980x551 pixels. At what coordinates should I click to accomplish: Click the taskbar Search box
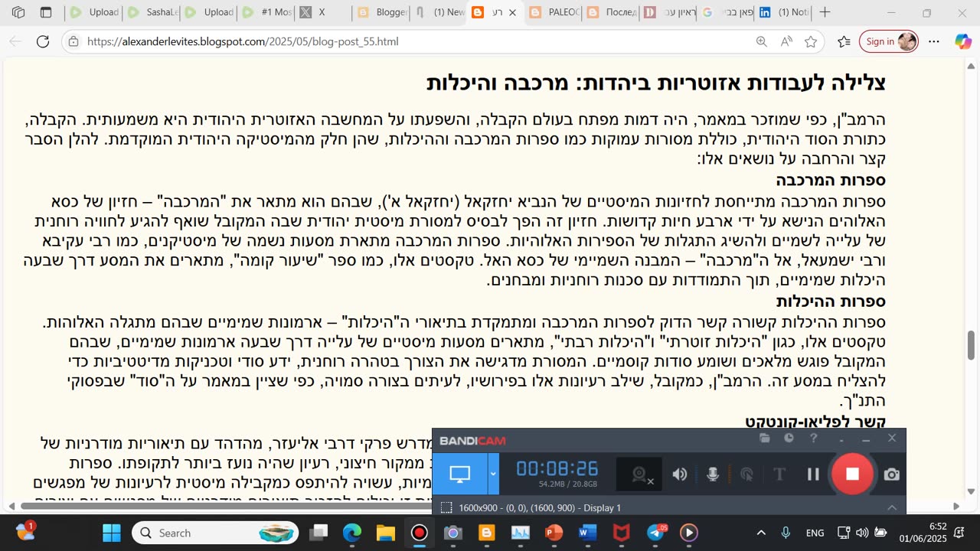tap(214, 533)
